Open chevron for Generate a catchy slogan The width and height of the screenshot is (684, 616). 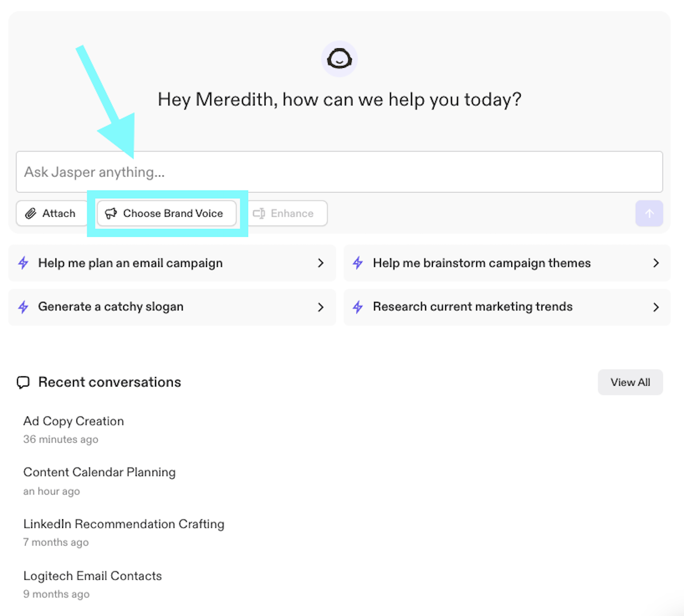coord(321,307)
